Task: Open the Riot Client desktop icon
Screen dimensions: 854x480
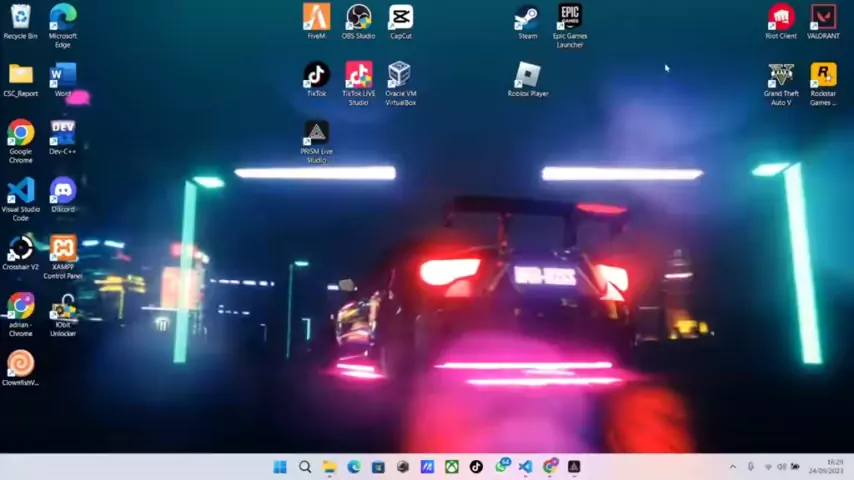Action: [x=781, y=18]
